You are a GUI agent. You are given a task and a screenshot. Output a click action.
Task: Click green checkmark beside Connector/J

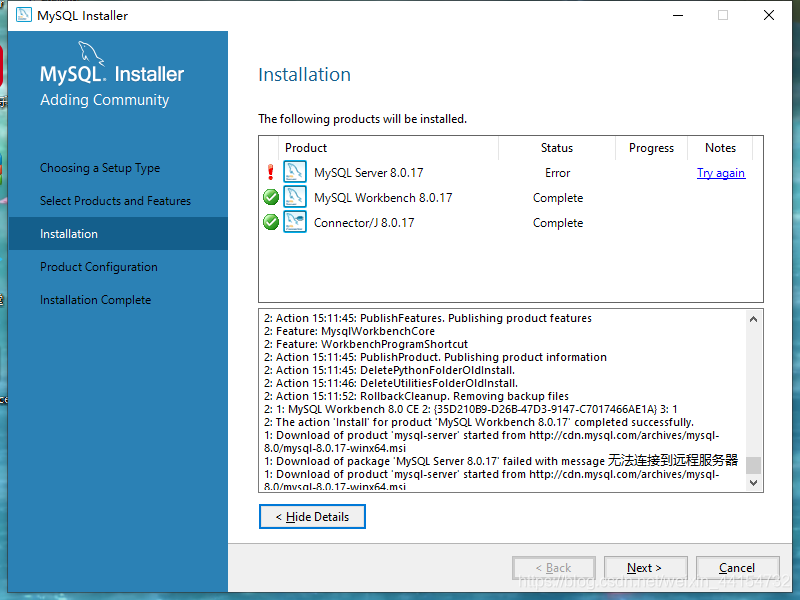tap(271, 222)
